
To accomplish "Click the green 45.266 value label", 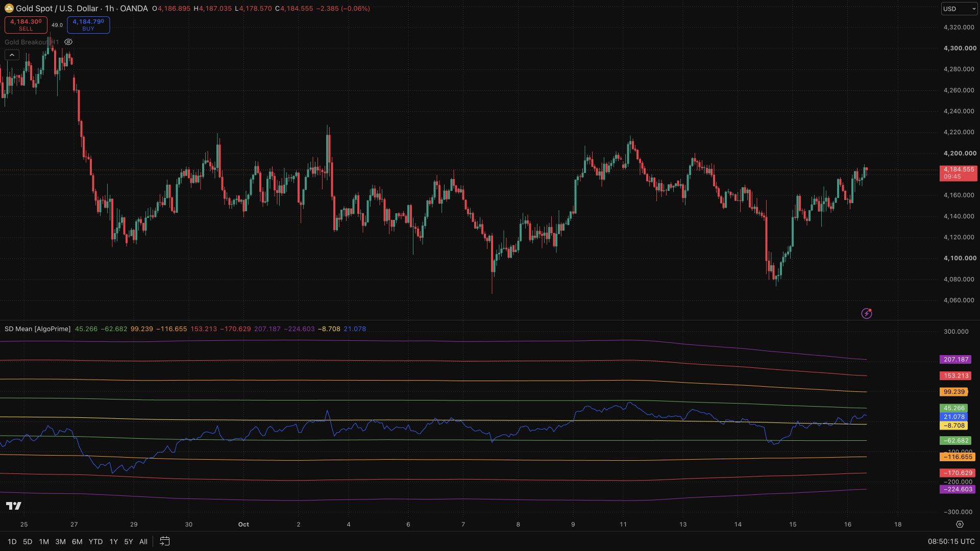I will click(x=954, y=408).
